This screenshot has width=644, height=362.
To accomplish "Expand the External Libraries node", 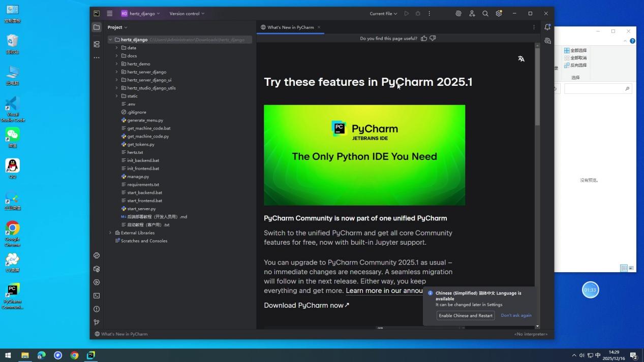I will pos(110,233).
